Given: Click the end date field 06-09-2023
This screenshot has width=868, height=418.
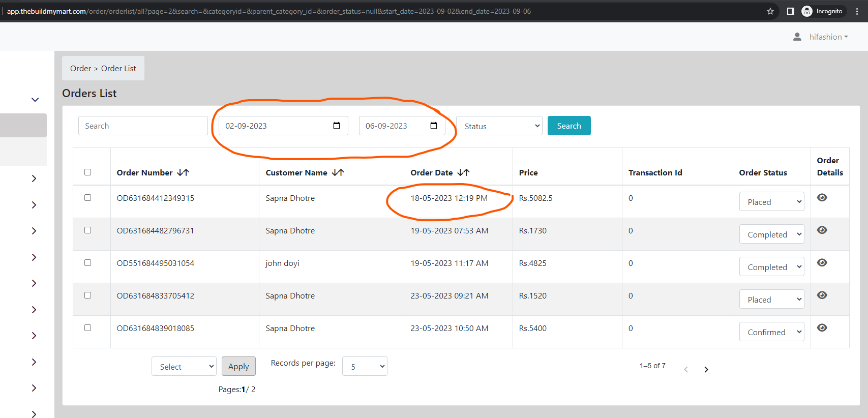Looking at the screenshot, I should pyautogui.click(x=402, y=126).
